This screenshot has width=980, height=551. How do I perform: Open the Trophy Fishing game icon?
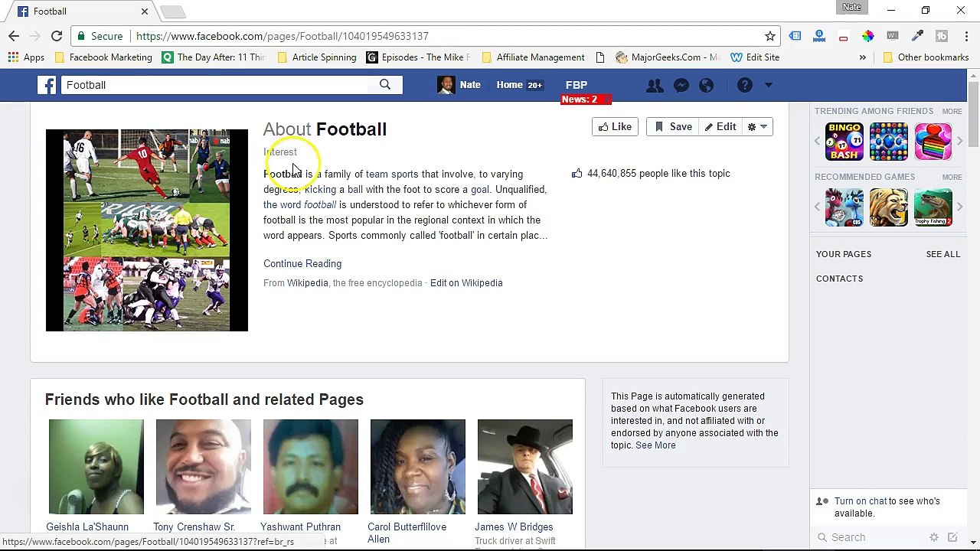coord(933,207)
